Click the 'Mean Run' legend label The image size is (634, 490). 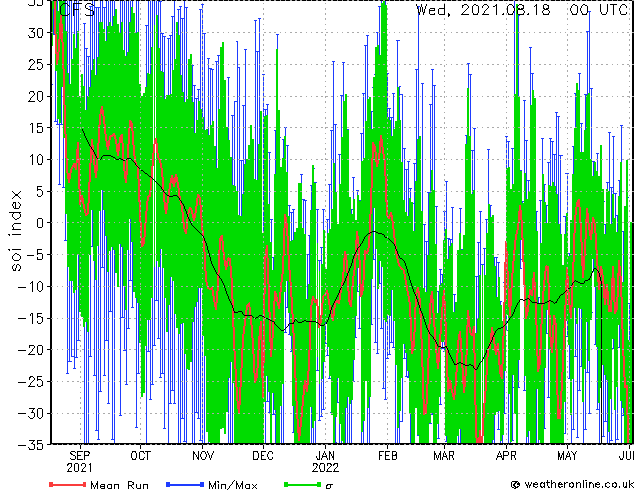tap(119, 485)
